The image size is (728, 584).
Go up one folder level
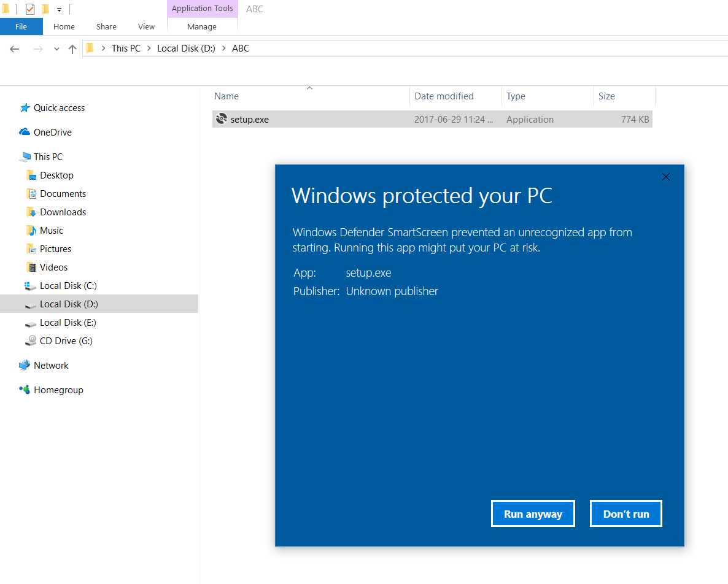[72, 48]
